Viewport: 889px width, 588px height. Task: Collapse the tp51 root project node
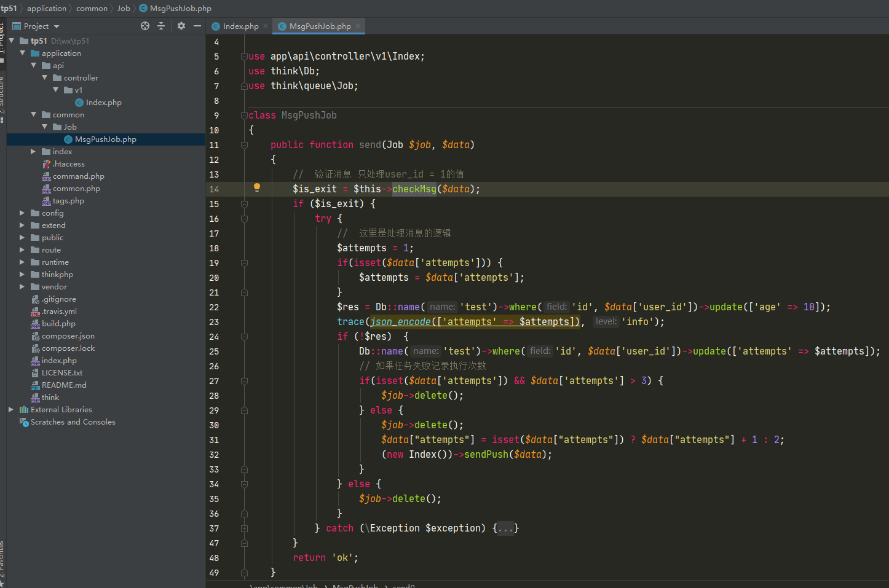coord(11,41)
